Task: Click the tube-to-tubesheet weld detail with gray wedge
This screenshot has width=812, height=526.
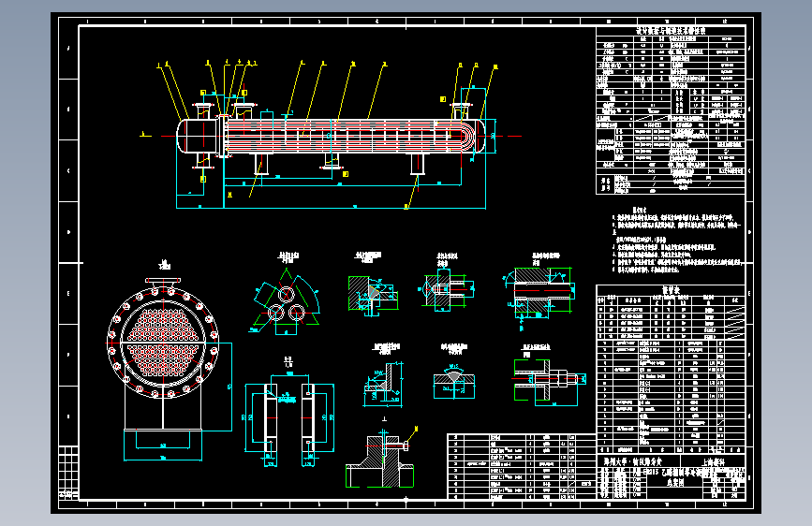Action: (373, 296)
